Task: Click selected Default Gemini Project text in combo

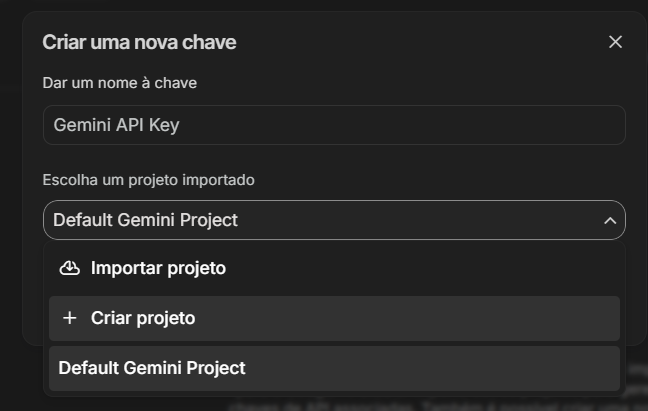Action: point(145,220)
